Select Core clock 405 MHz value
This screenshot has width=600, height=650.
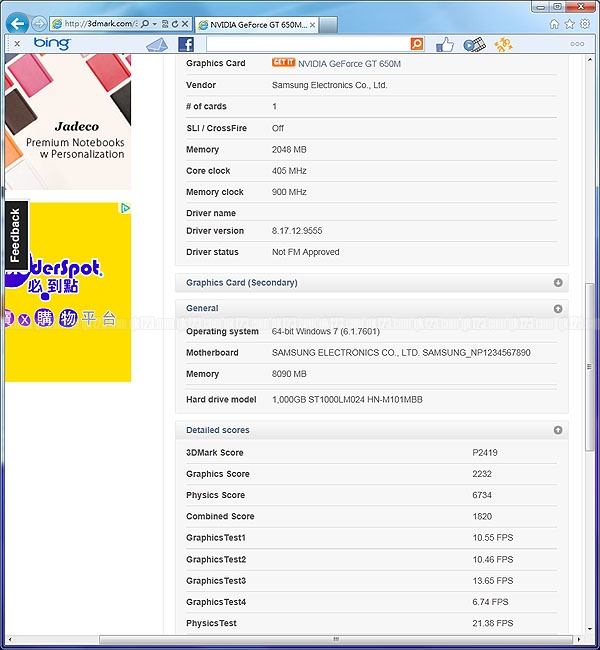(289, 171)
